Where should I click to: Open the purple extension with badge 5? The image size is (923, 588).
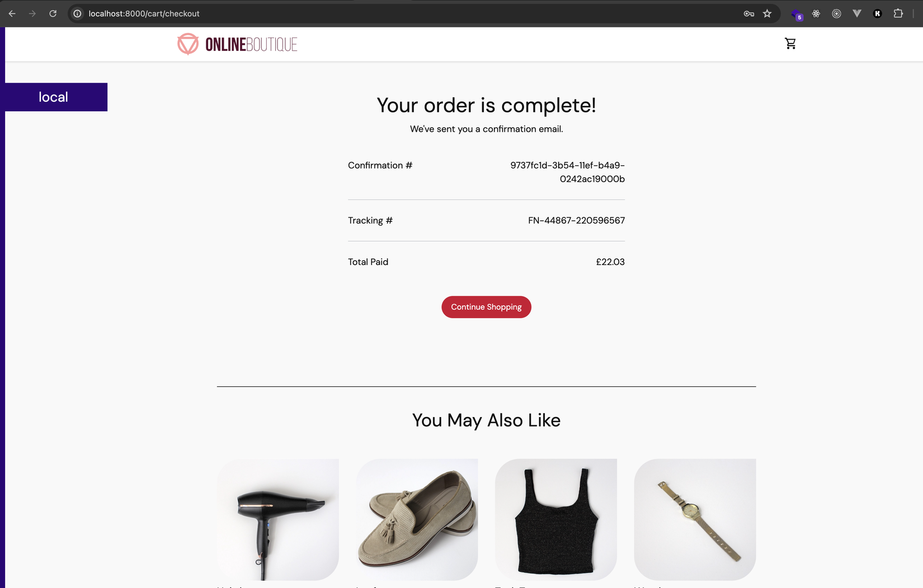797,14
